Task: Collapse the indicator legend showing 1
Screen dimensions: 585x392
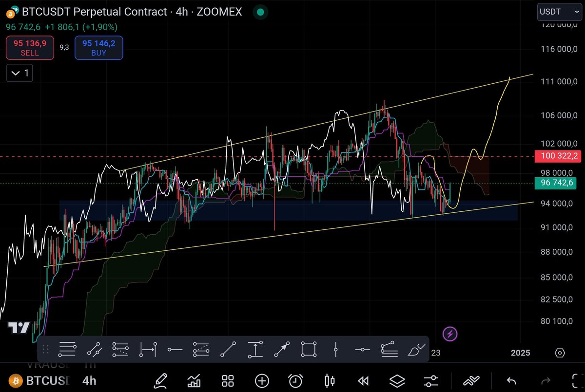Action: [x=19, y=74]
